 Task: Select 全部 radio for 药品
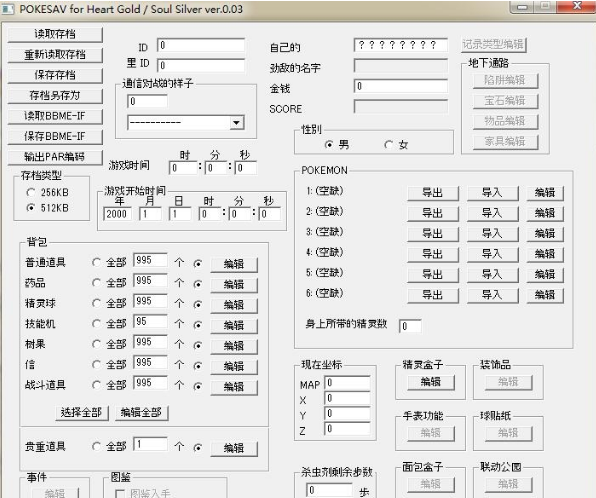97,283
